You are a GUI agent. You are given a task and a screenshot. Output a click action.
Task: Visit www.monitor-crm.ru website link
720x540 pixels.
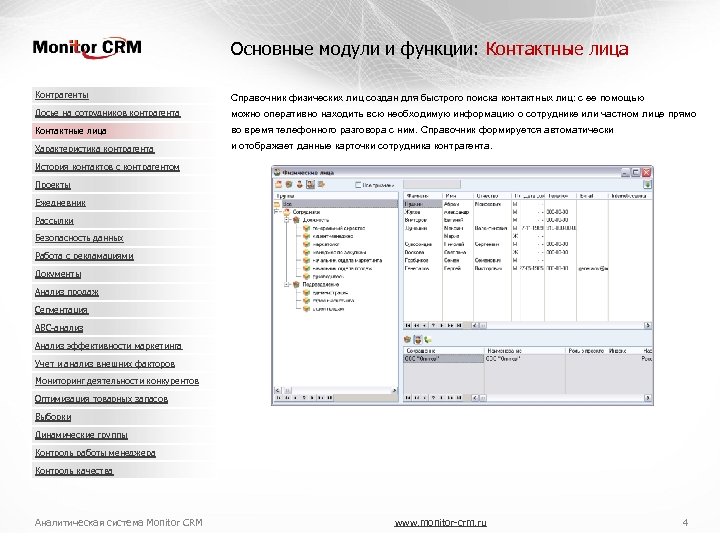coord(441,523)
